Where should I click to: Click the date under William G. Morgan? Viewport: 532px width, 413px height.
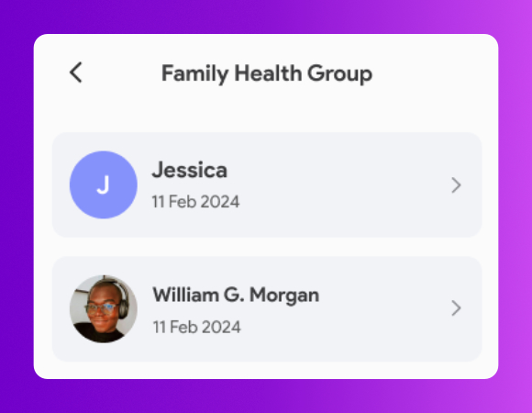tap(197, 327)
